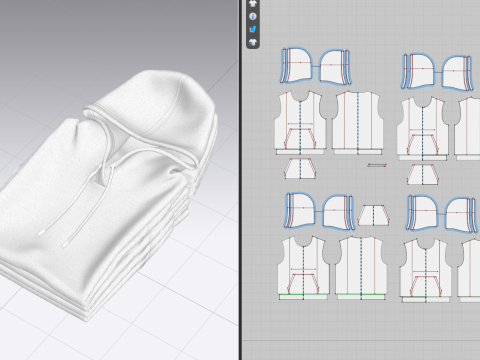480x360 pixels.
Task: Select cut-off back body in lower-right pattern set
Action: click(469, 268)
